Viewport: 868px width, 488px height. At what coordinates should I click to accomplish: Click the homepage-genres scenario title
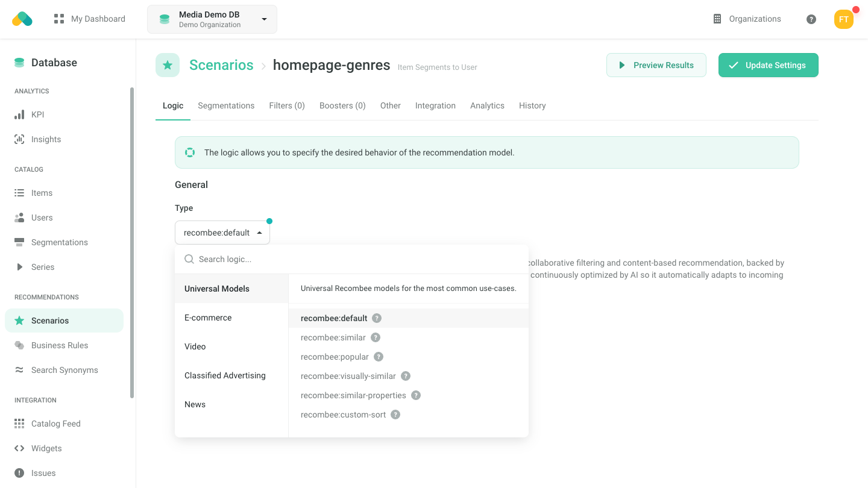pos(332,65)
